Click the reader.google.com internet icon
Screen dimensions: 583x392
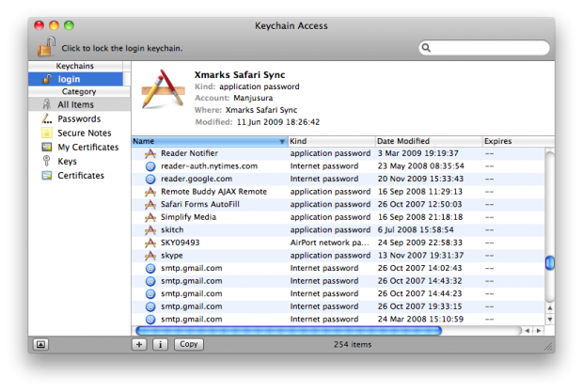(150, 180)
